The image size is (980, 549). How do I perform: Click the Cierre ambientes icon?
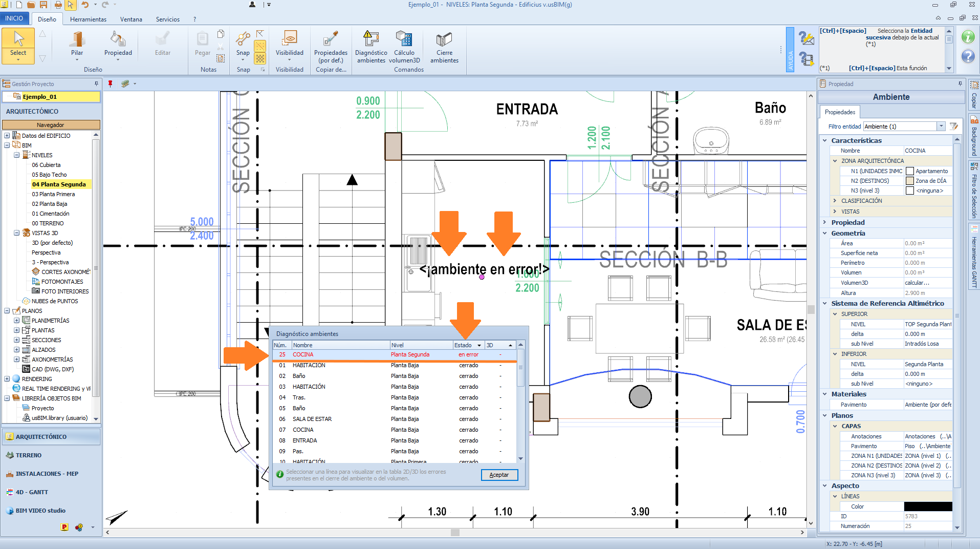point(444,40)
